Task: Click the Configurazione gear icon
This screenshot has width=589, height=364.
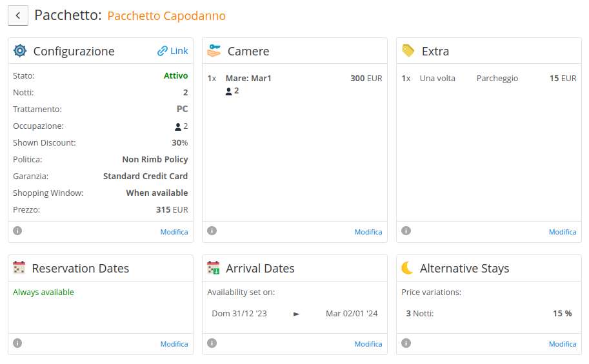Action: point(20,50)
